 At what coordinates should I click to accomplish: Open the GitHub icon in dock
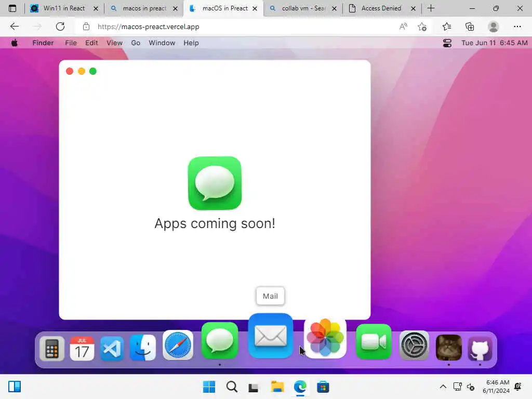(x=480, y=349)
